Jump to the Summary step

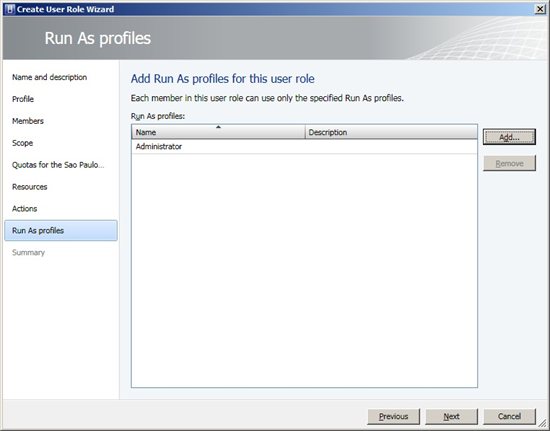pos(28,252)
